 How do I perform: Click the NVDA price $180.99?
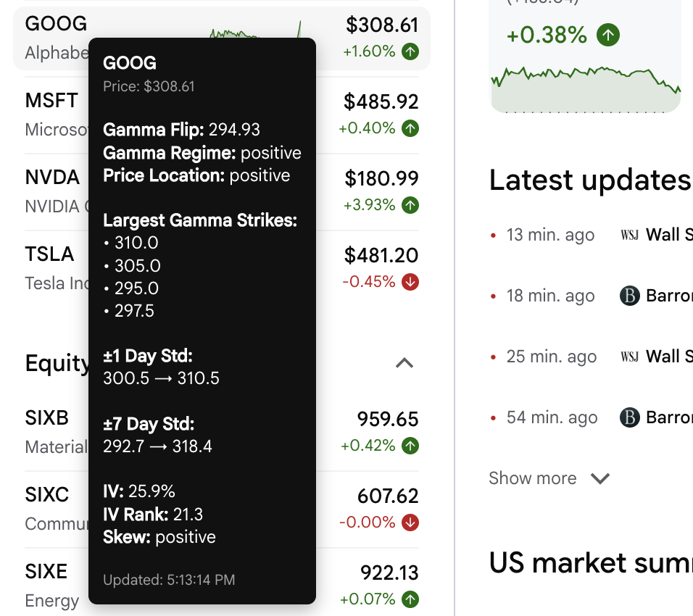pos(381,178)
